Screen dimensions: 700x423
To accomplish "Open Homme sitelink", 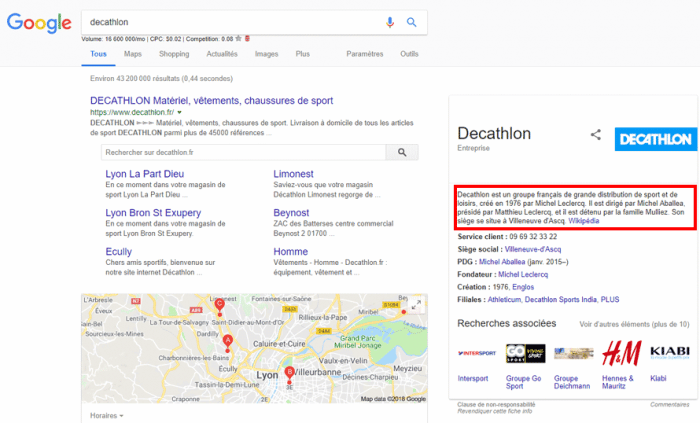I will point(291,252).
